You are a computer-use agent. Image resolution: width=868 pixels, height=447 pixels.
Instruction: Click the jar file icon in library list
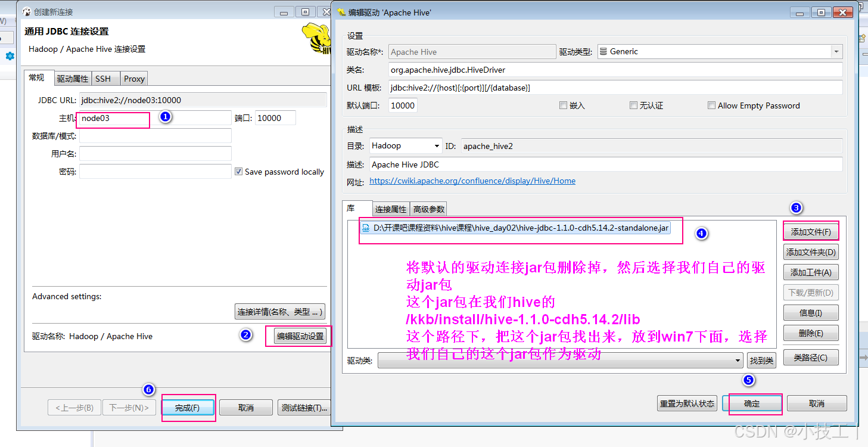click(x=366, y=228)
